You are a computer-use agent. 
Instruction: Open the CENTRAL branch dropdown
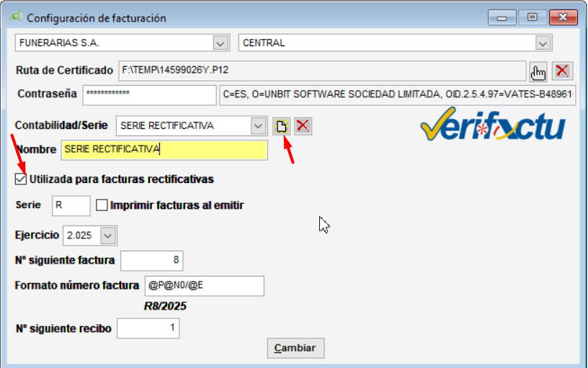tap(543, 43)
